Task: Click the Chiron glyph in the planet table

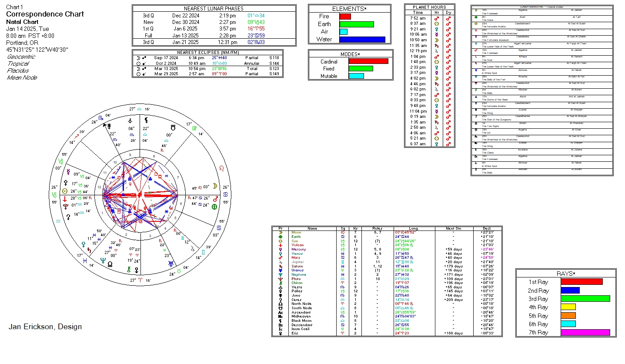Action: 281,283
